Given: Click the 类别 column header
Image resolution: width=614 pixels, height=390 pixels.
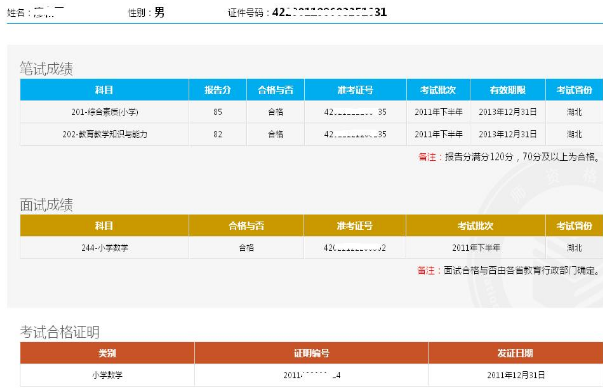Looking at the screenshot, I should [107, 353].
